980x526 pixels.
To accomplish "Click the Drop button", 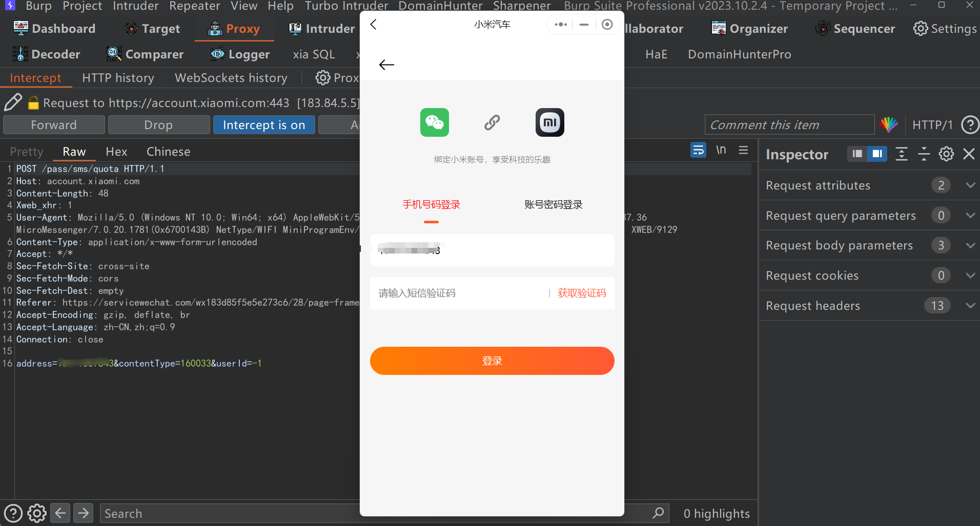I will point(158,125).
